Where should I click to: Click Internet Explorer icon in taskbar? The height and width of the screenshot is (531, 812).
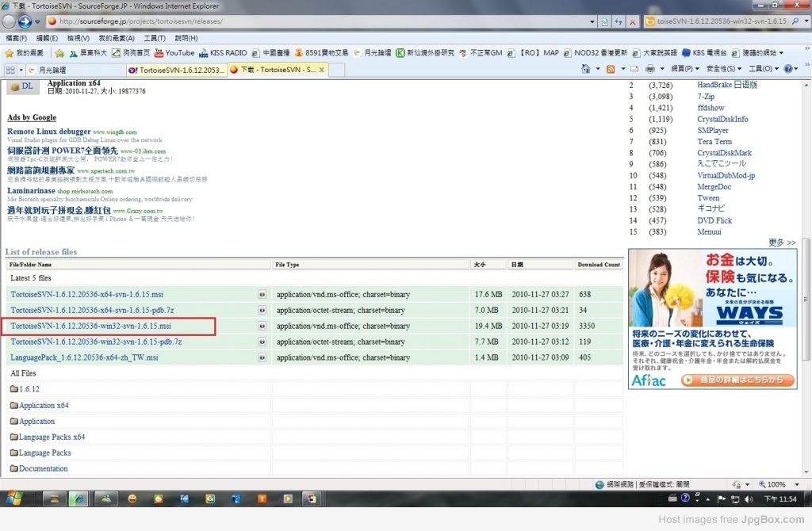79,499
